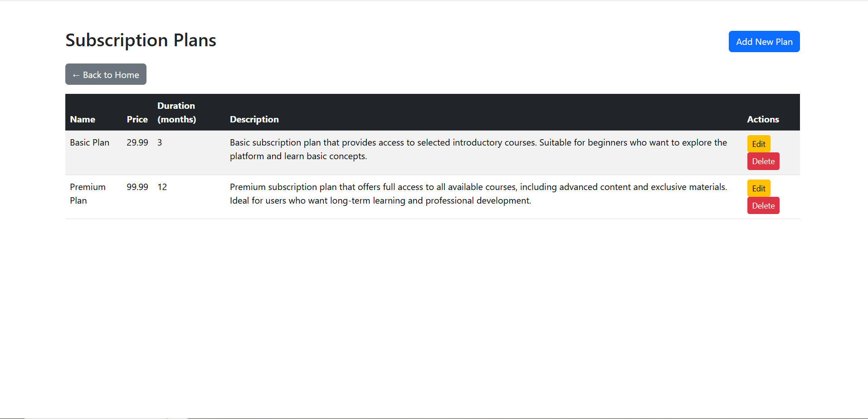Screen dimensions: 868x419
Task: Click the Subscription Plans page heading
Action: [x=141, y=40]
